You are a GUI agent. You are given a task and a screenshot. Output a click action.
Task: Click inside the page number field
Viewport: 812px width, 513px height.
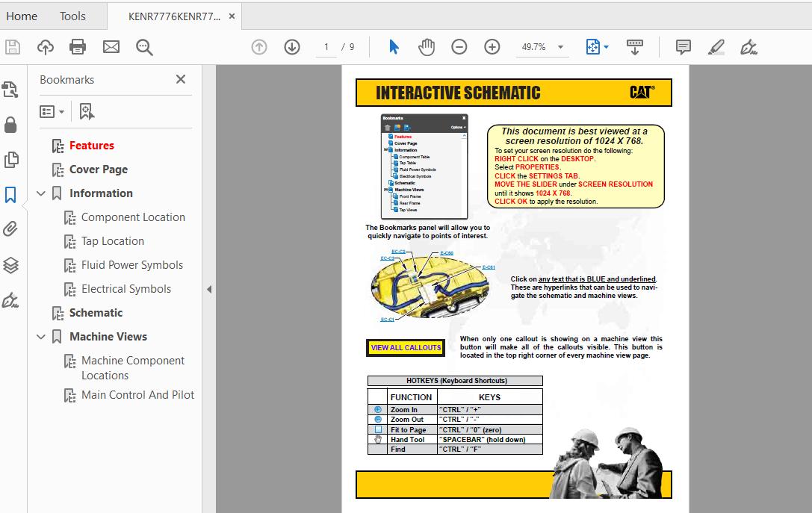point(324,46)
